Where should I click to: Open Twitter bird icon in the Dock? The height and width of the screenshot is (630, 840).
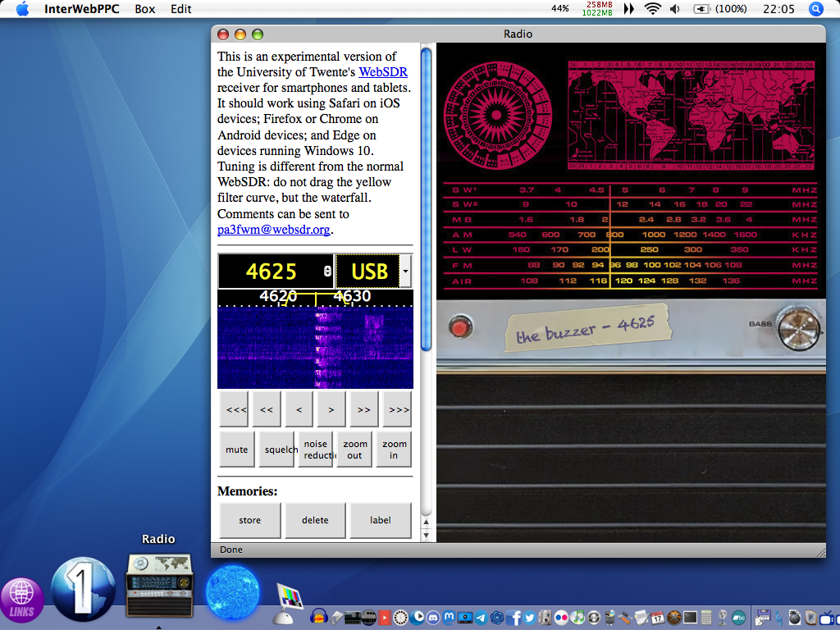(x=529, y=618)
